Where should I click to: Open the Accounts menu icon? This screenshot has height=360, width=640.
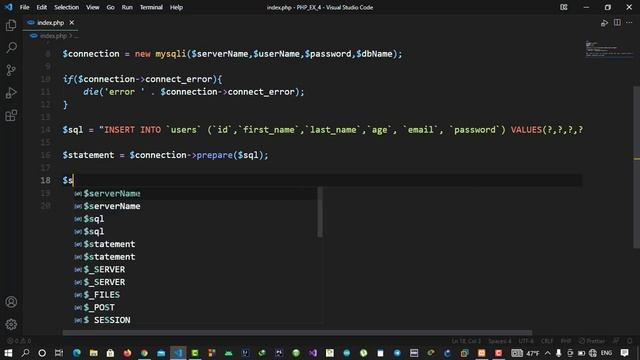(x=11, y=302)
